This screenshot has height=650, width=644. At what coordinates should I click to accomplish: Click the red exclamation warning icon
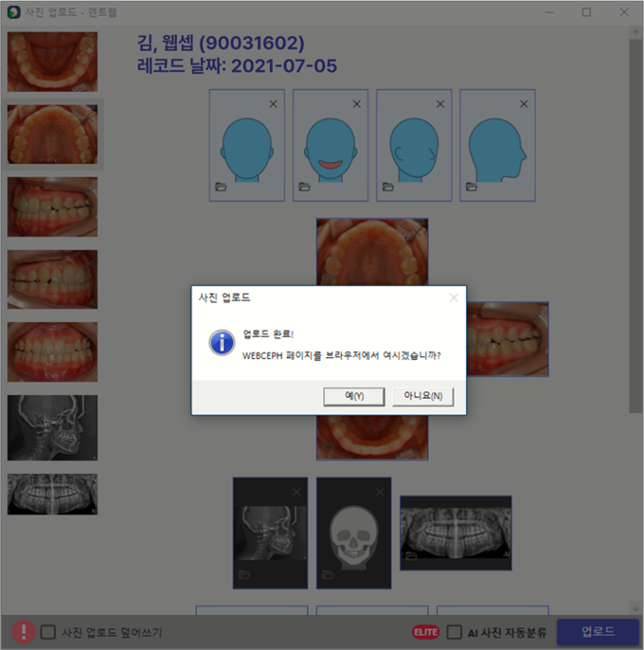23,632
